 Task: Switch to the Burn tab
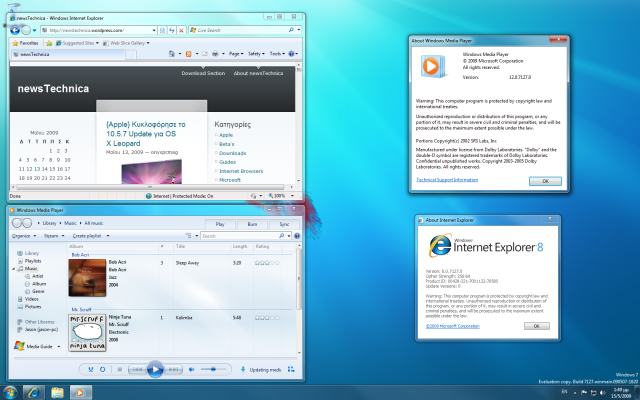252,224
